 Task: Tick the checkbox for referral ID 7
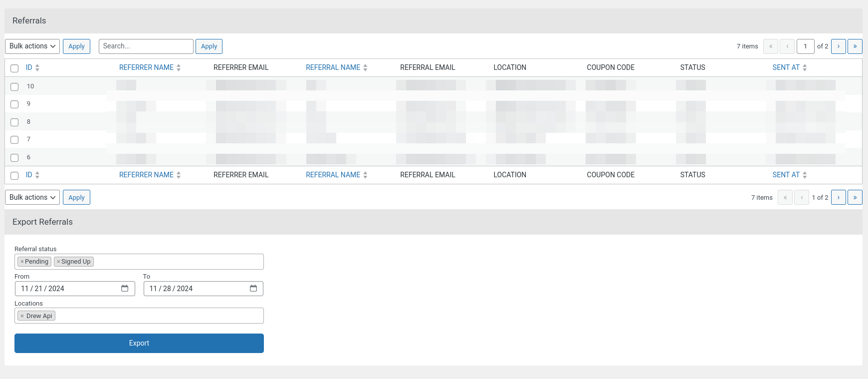[x=14, y=140]
